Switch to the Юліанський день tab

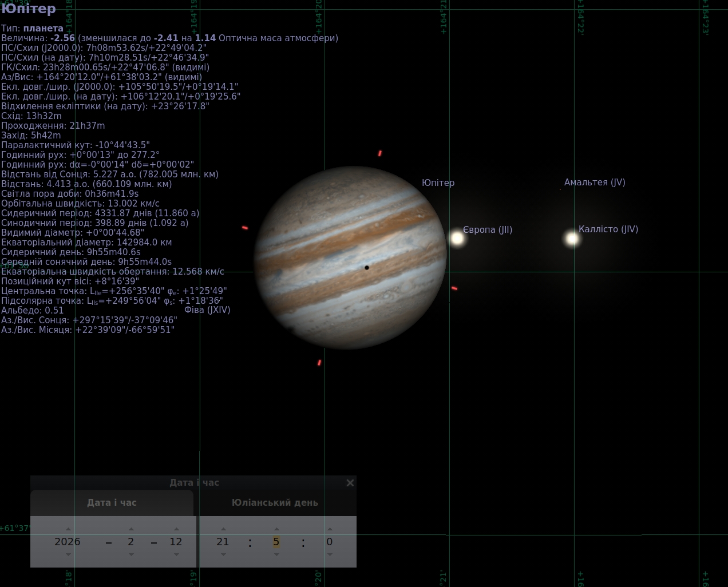275,503
